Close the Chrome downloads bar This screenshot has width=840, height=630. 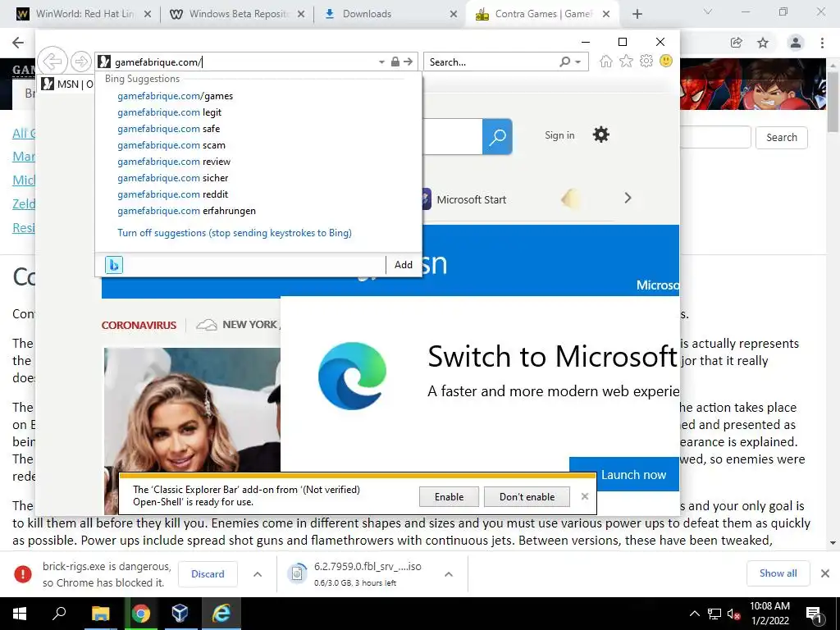click(825, 573)
